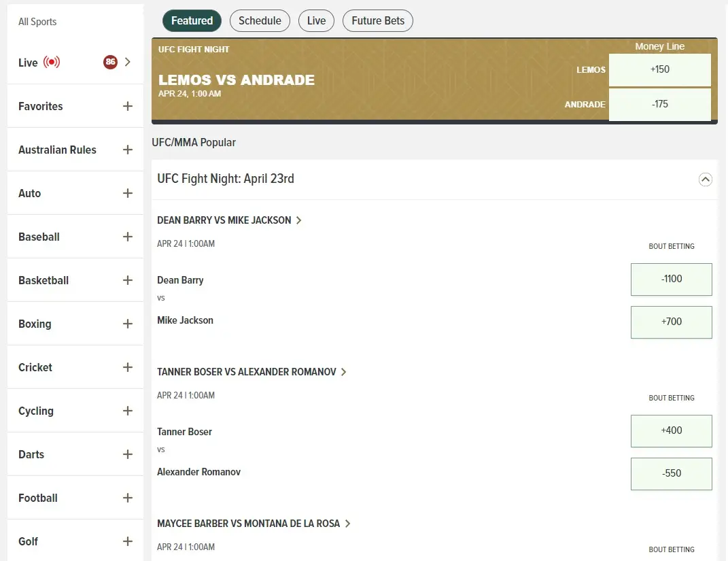Select Basketball in the sports list
Image resolution: width=728 pixels, height=561 pixels.
coord(44,280)
